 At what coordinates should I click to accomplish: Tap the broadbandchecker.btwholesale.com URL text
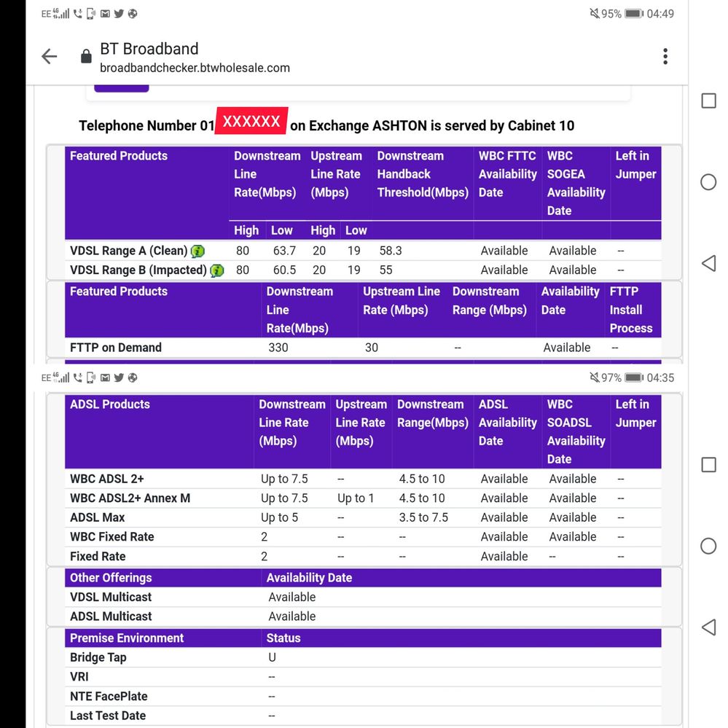pyautogui.click(x=195, y=68)
